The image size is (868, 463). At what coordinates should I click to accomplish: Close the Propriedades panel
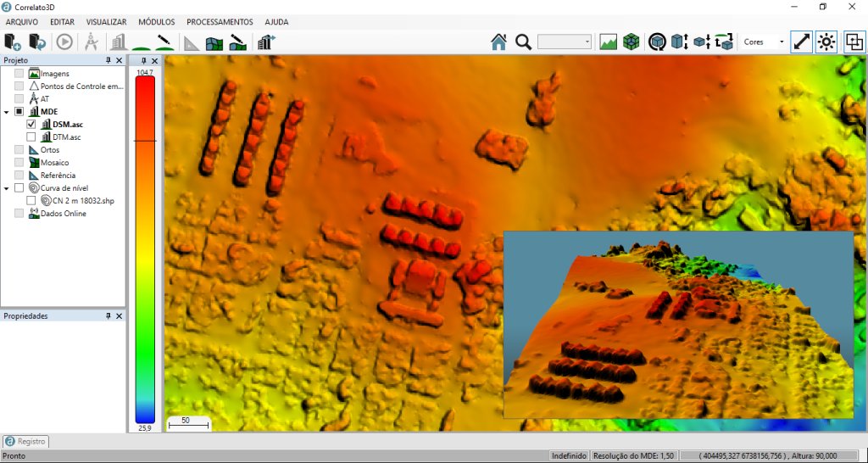(x=119, y=316)
